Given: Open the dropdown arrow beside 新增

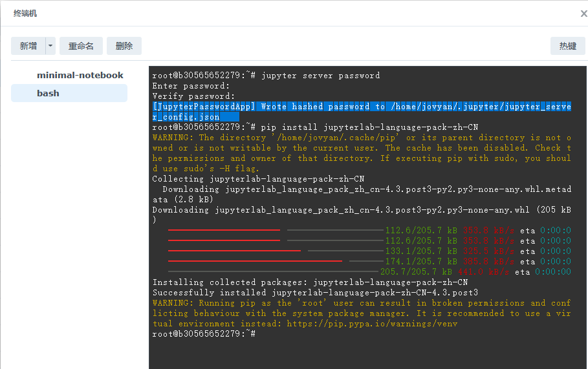Looking at the screenshot, I should point(50,46).
